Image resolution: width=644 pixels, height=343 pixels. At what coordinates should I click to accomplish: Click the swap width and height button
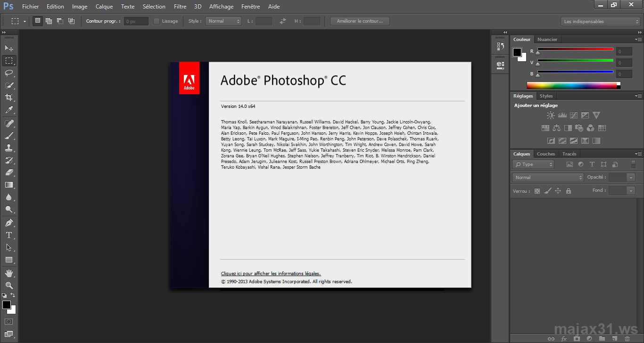pos(282,21)
